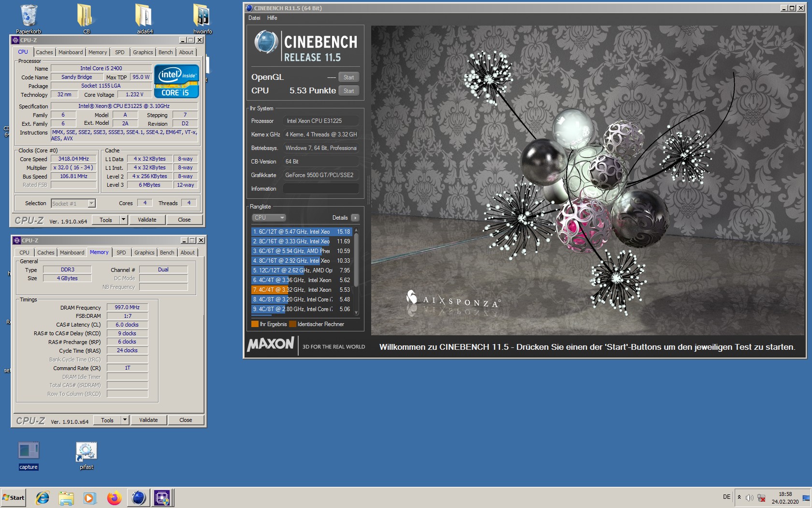Click the Cinebench sphere logo
The height and width of the screenshot is (508, 812).
pos(266,42)
